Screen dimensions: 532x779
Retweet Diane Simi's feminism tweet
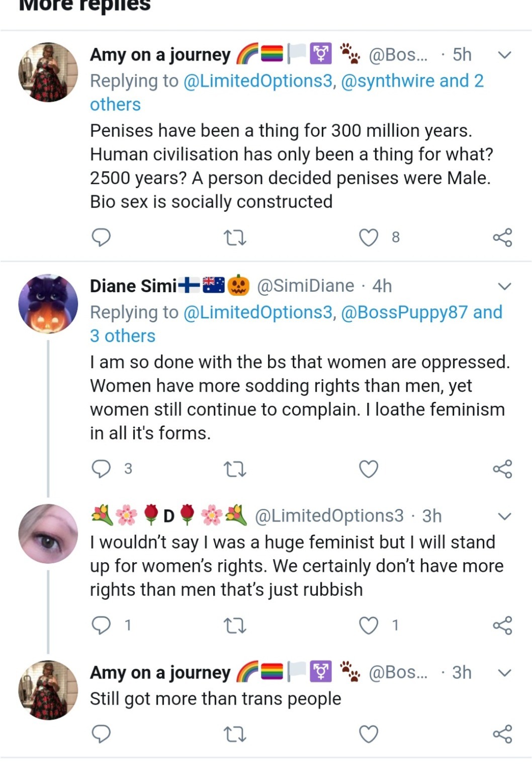(x=234, y=469)
